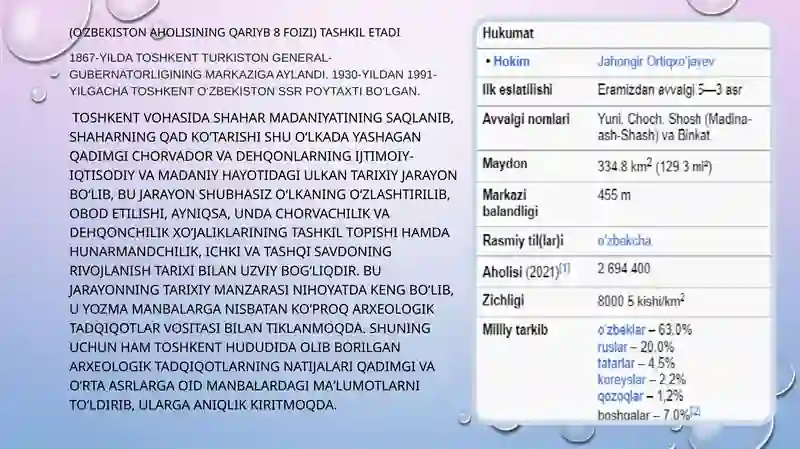Select the line ending 'aniqlik kiritmoqda.'
800x449 pixels.
click(x=203, y=405)
